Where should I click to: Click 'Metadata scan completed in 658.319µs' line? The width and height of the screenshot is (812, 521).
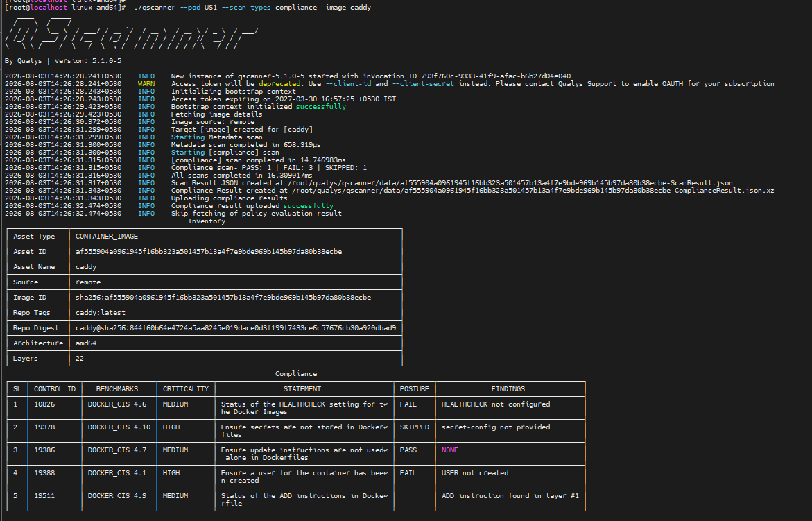246,144
